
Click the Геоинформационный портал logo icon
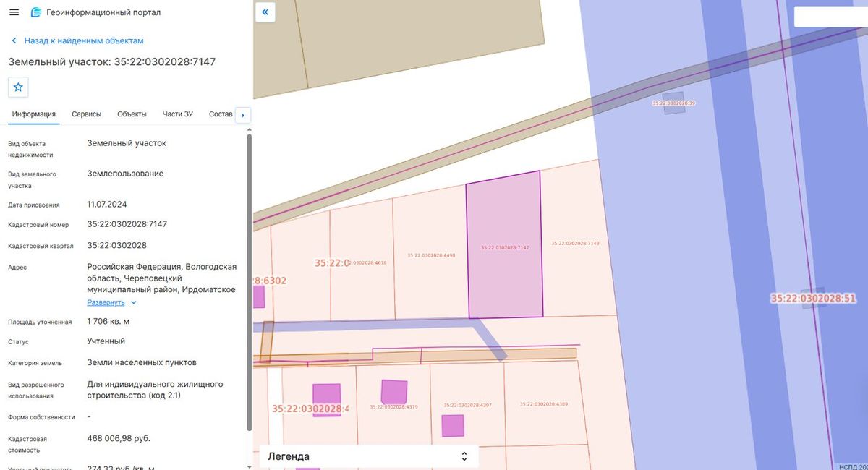[36, 12]
